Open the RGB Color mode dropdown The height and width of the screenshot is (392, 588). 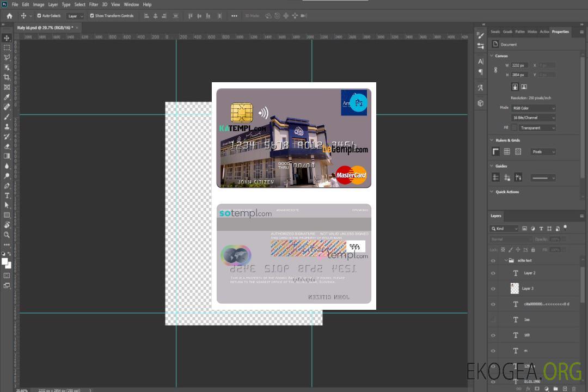(x=533, y=108)
